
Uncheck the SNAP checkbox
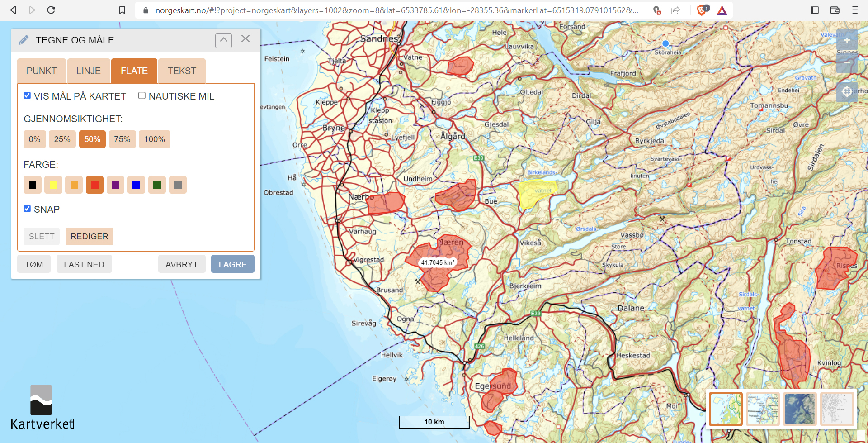pos(27,209)
